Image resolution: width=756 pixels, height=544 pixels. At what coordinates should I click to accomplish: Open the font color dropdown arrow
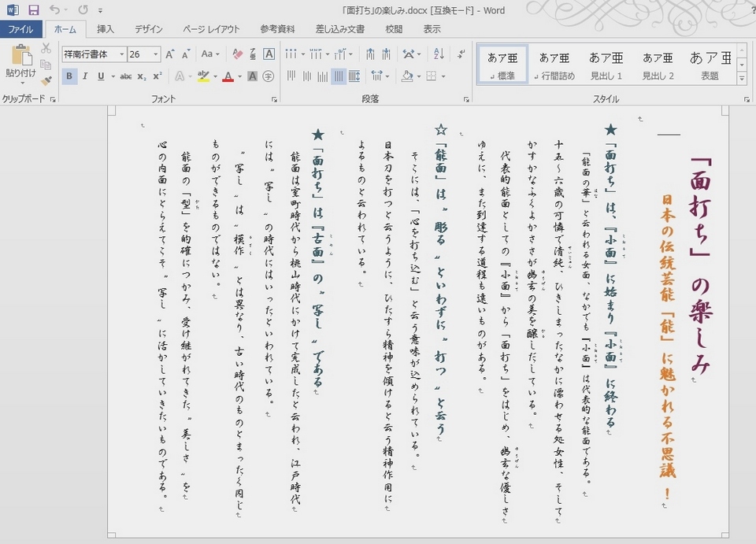point(239,76)
